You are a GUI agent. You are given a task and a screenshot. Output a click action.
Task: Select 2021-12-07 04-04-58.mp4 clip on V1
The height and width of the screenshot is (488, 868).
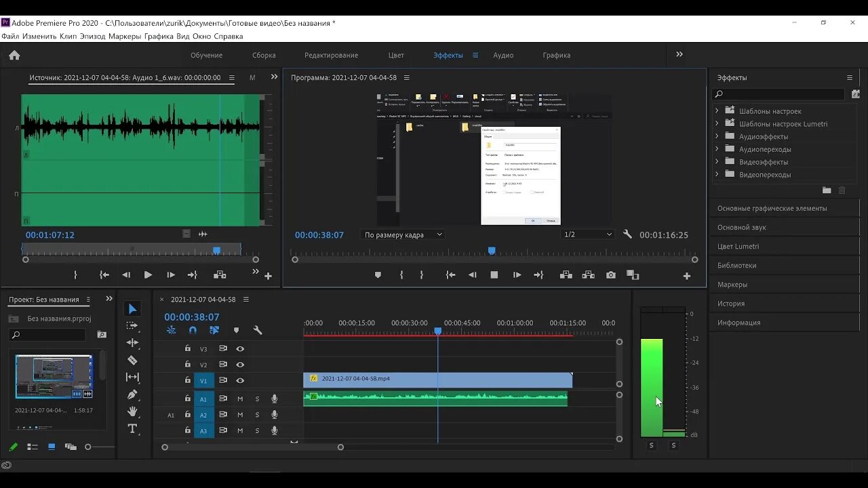tap(437, 380)
